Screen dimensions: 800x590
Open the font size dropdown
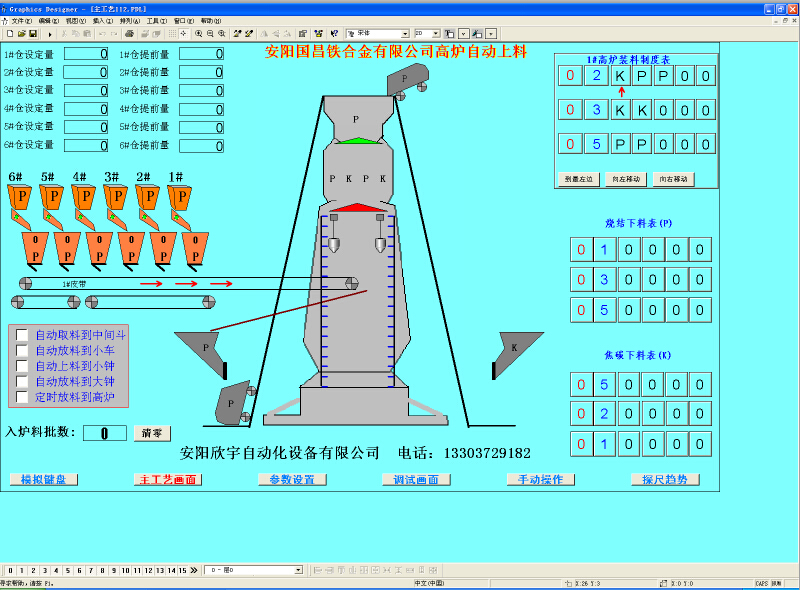pos(436,34)
